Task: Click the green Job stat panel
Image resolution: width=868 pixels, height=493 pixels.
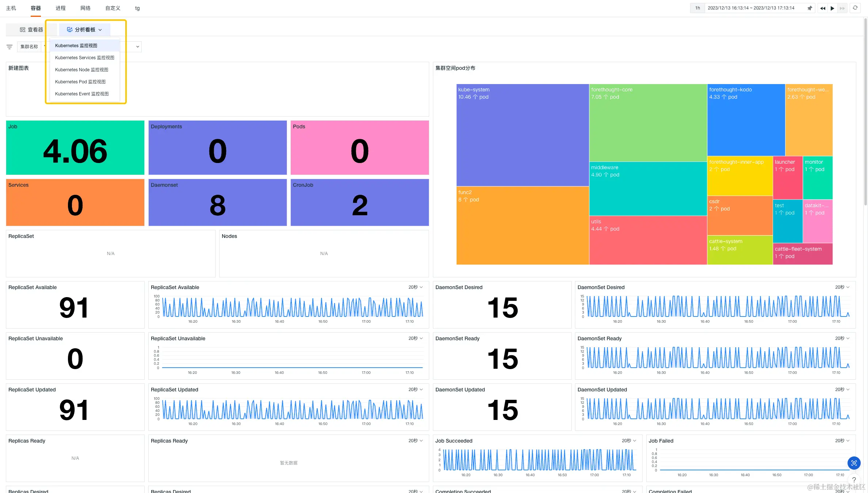Action: click(x=75, y=148)
